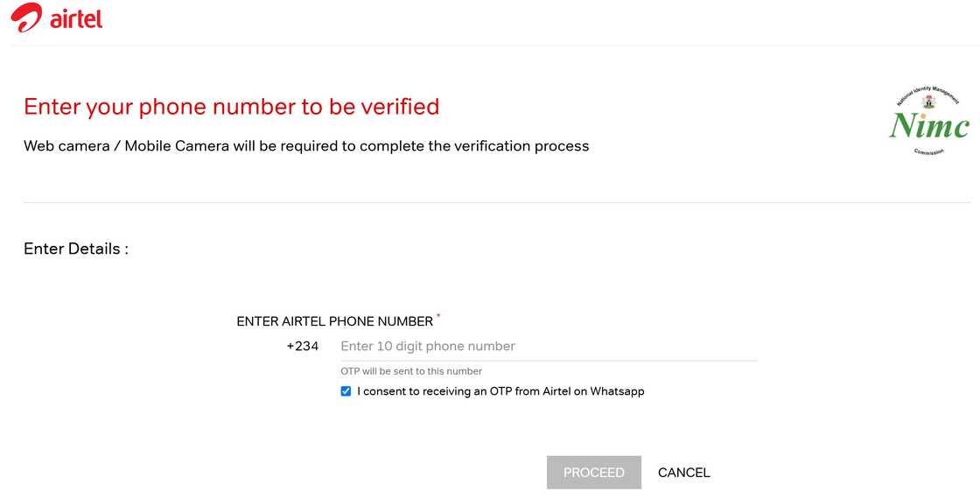This screenshot has height=499, width=980.
Task: Click the 'OTP will be sent' hint
Action: (x=411, y=371)
